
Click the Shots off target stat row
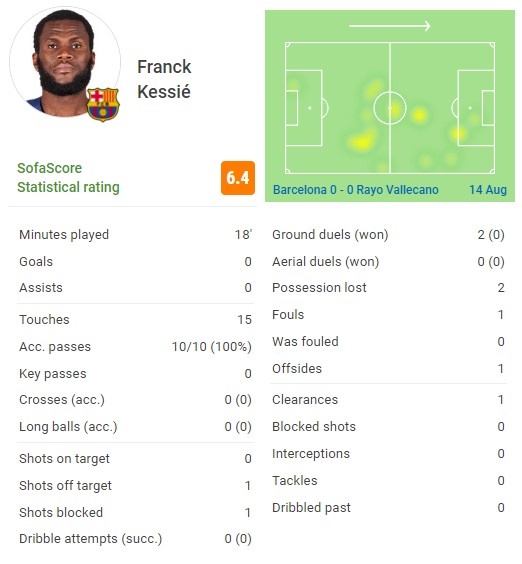click(135, 486)
